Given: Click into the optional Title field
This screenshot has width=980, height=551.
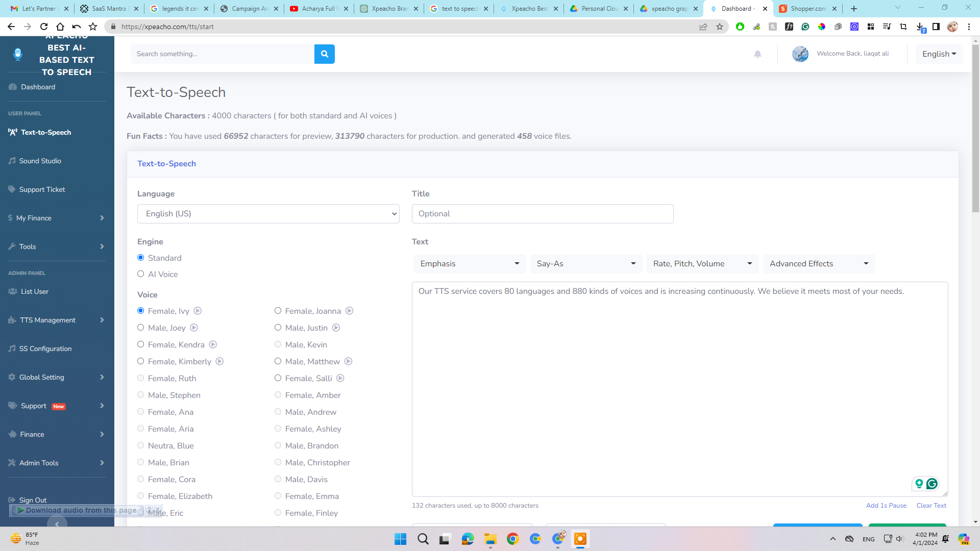Looking at the screenshot, I should [x=542, y=214].
